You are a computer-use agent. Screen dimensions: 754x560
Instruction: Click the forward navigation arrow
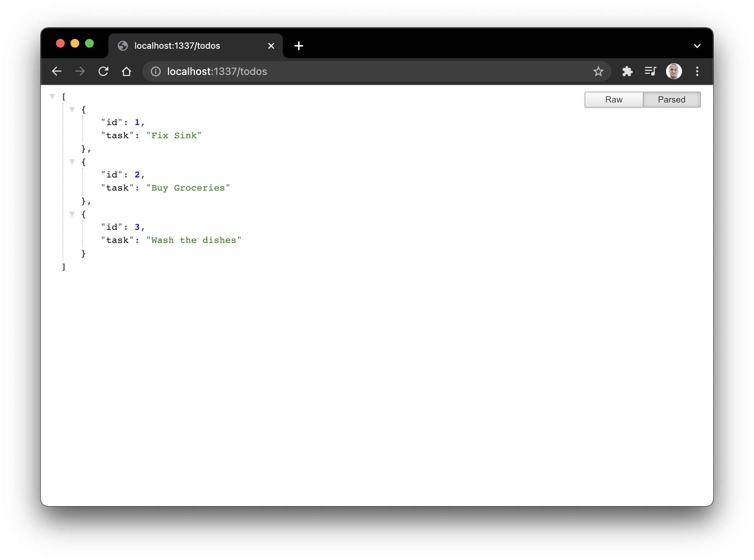click(80, 71)
